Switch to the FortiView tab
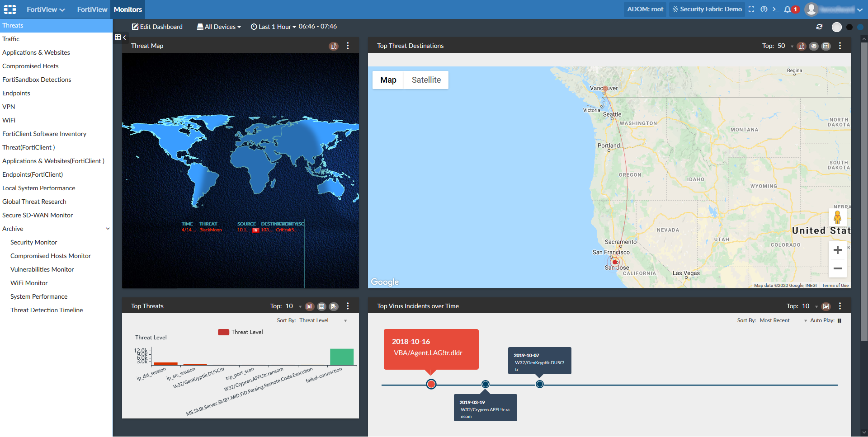The width and height of the screenshot is (868, 437). pos(92,9)
